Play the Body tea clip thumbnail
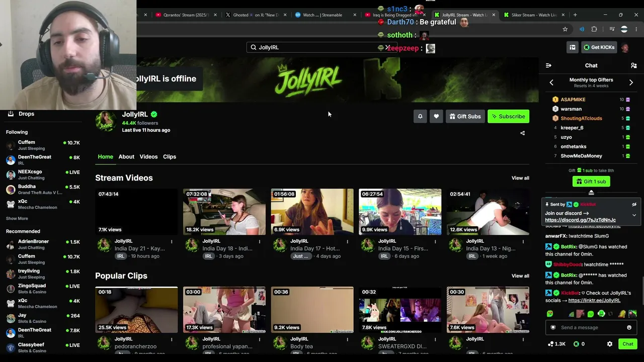The height and width of the screenshot is (362, 644). pyautogui.click(x=312, y=310)
